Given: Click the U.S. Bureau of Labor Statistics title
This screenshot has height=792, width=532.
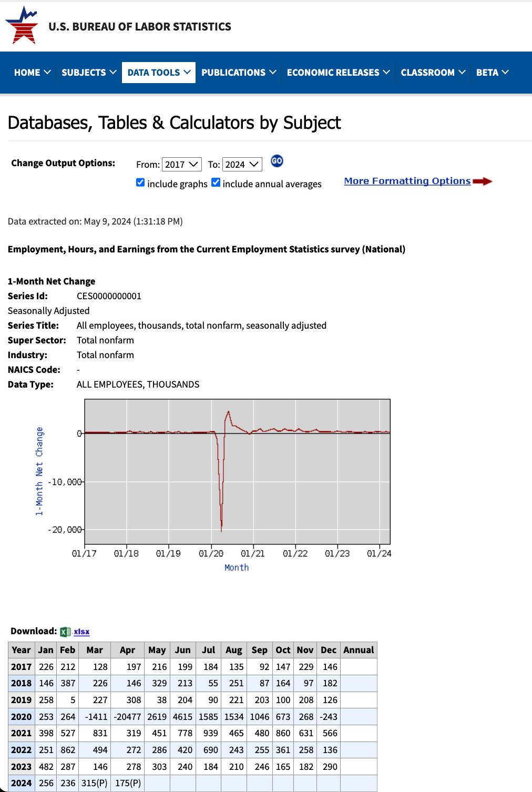Looking at the screenshot, I should pos(140,27).
